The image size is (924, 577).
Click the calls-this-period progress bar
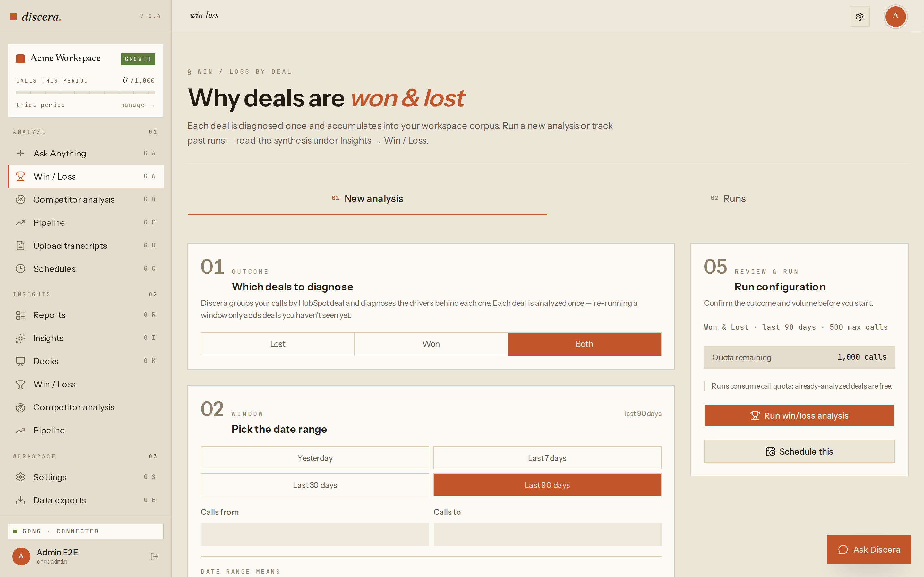(x=86, y=92)
